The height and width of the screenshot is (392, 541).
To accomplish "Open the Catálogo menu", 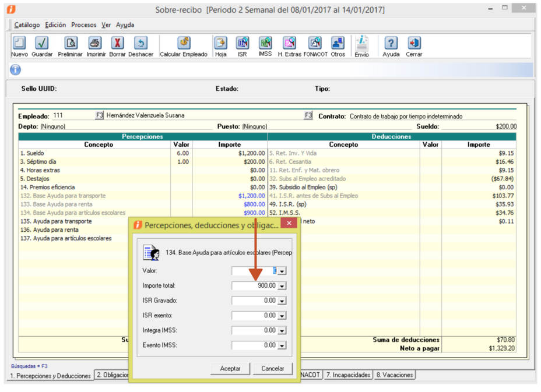I will 27,25.
